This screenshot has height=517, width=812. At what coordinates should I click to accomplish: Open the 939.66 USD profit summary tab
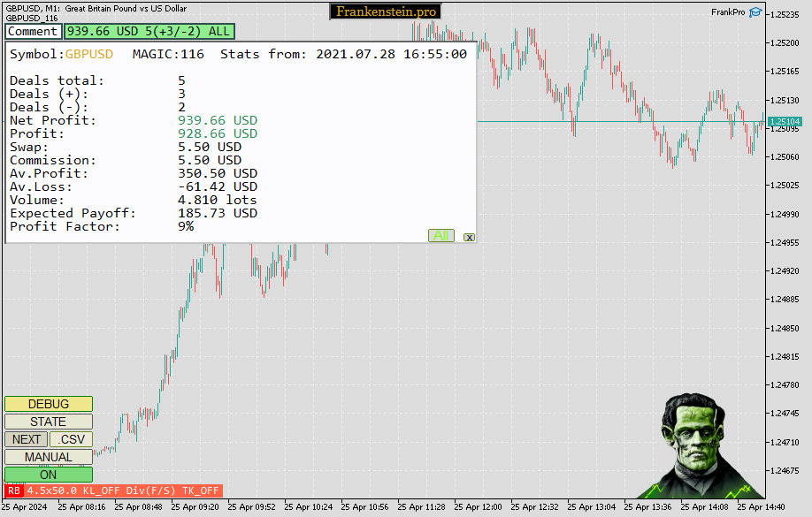click(149, 31)
